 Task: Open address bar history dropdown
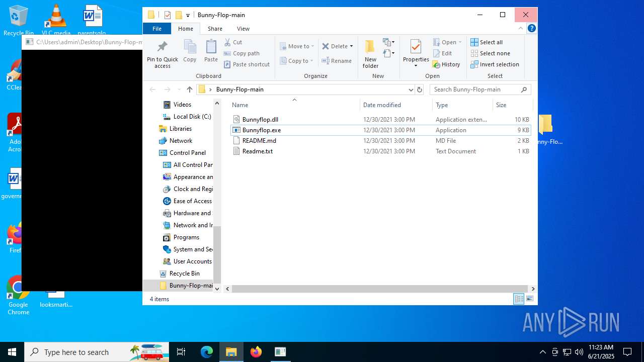(411, 89)
